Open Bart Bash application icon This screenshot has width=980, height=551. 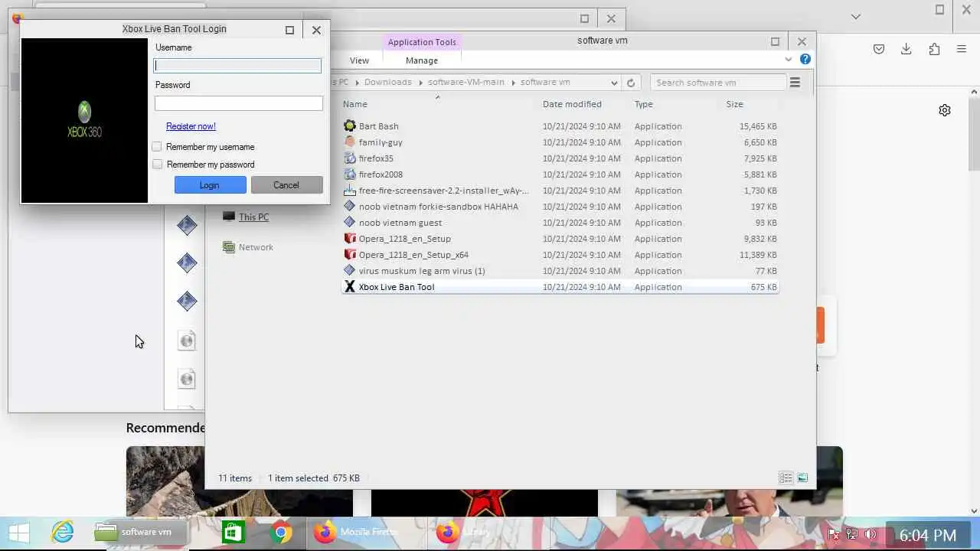pyautogui.click(x=350, y=126)
